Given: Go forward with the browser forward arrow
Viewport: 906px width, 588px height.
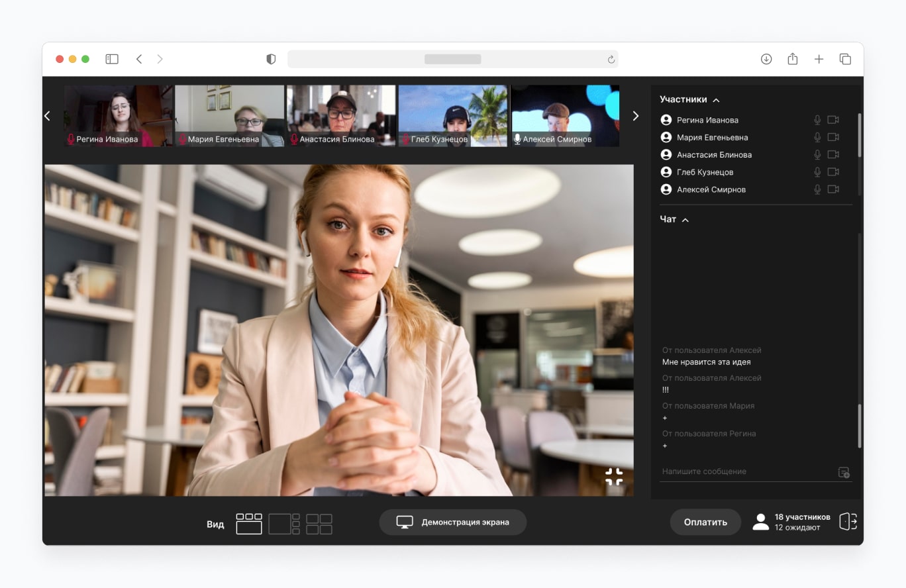Looking at the screenshot, I should pos(160,59).
